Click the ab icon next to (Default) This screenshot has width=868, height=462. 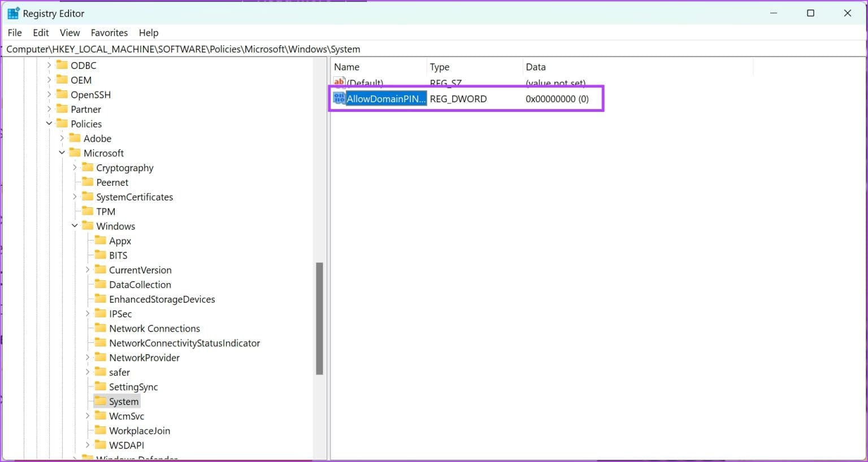339,82
